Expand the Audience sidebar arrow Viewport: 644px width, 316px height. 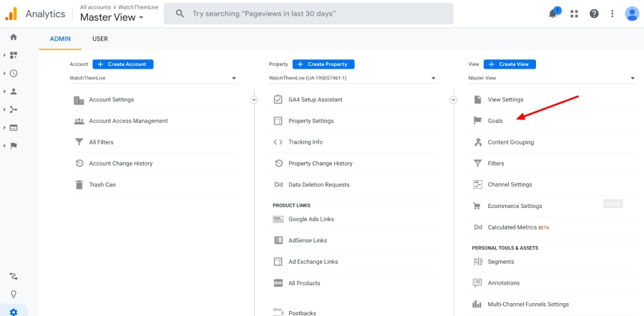tap(4, 92)
